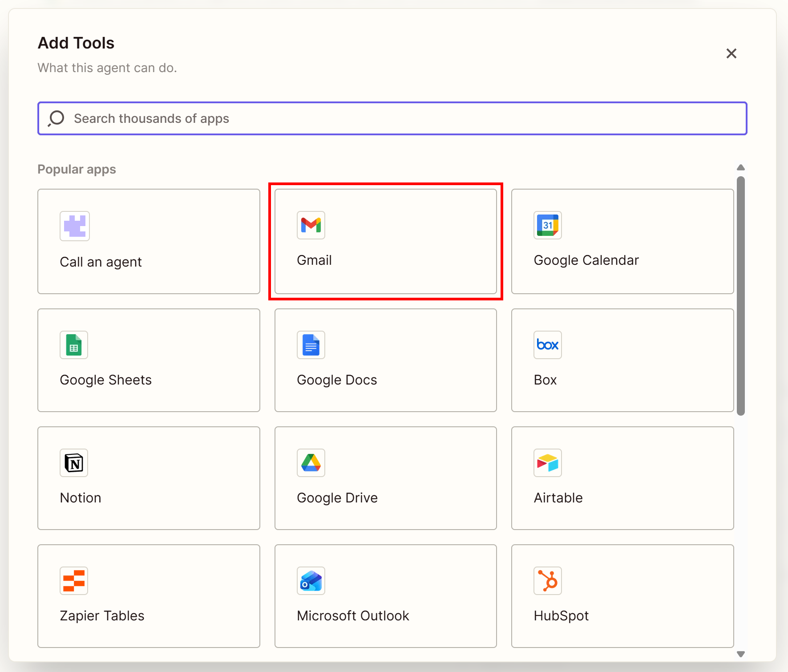The width and height of the screenshot is (788, 672).
Task: Click the Microsoft Outlook icon
Action: pos(311,581)
